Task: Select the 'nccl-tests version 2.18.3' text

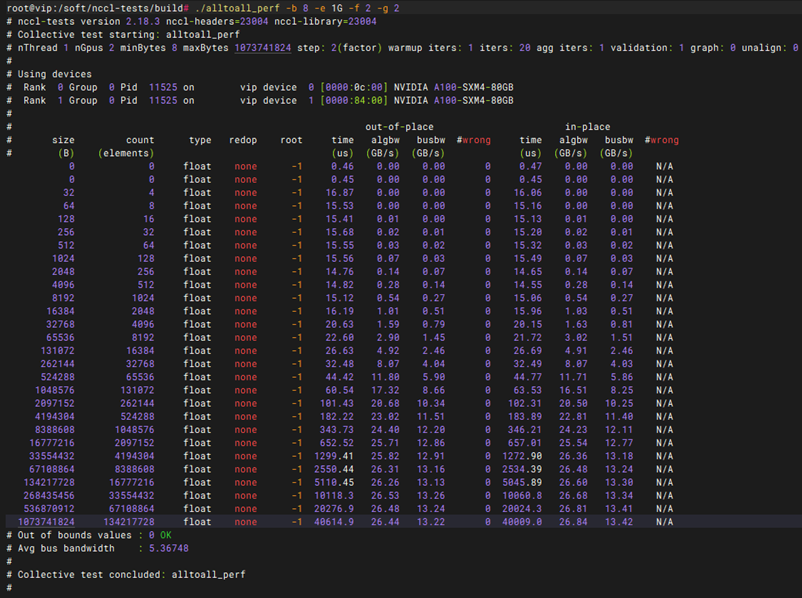Action: point(88,21)
